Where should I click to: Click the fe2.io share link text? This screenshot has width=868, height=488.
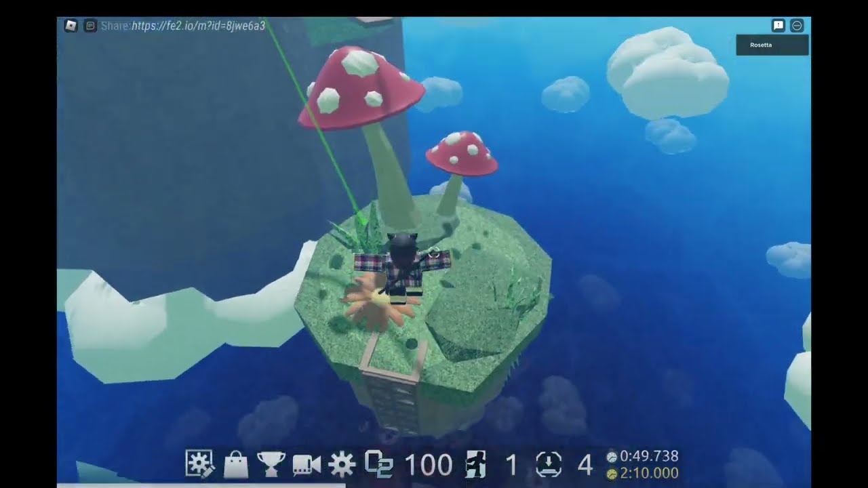(x=198, y=26)
